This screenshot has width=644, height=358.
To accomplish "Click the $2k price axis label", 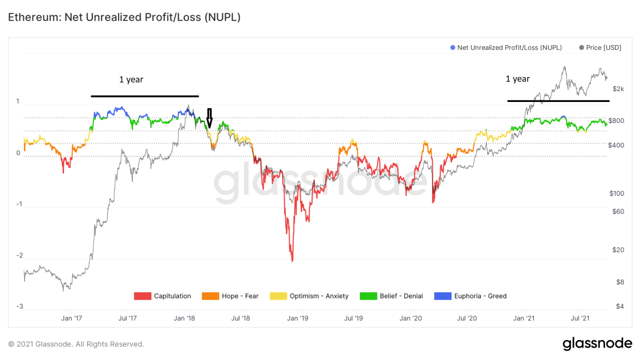I will pyautogui.click(x=618, y=89).
